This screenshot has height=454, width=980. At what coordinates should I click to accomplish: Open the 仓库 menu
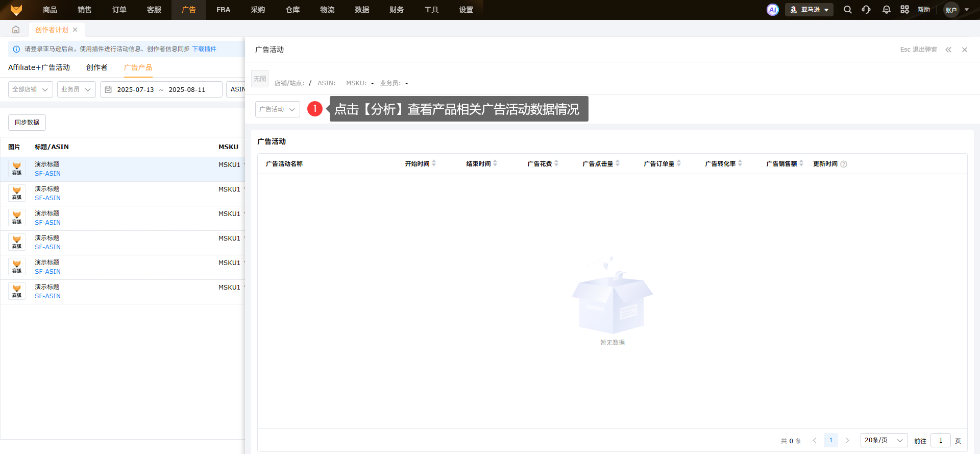point(293,10)
